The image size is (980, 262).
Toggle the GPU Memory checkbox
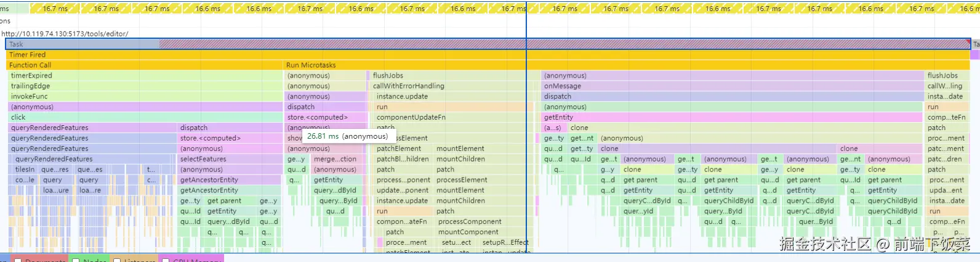tap(165, 260)
